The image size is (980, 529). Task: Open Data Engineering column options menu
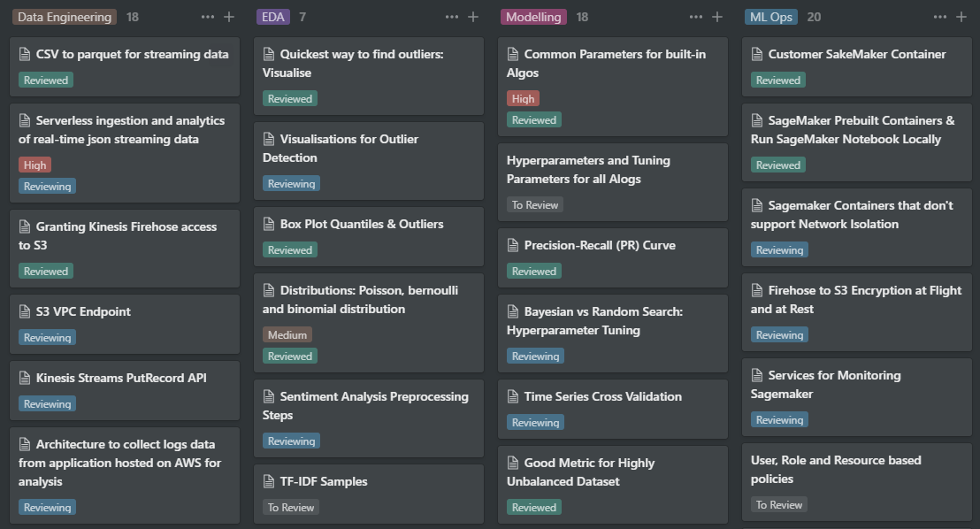click(x=208, y=17)
